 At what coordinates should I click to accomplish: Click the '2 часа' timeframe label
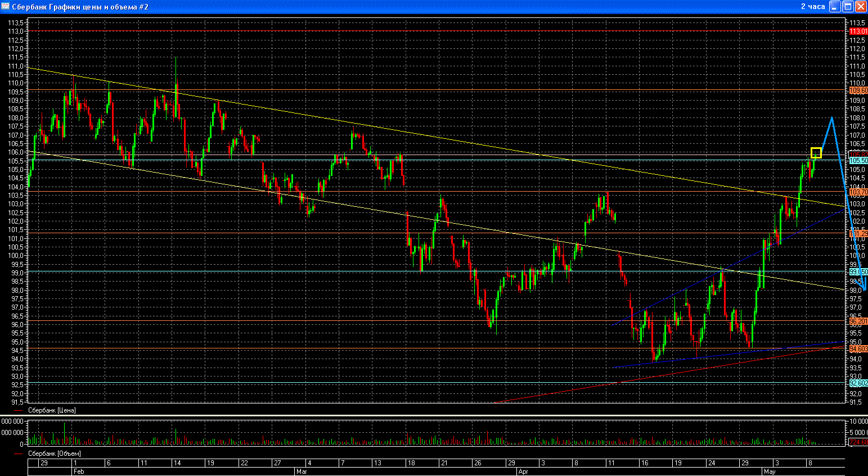[812, 7]
